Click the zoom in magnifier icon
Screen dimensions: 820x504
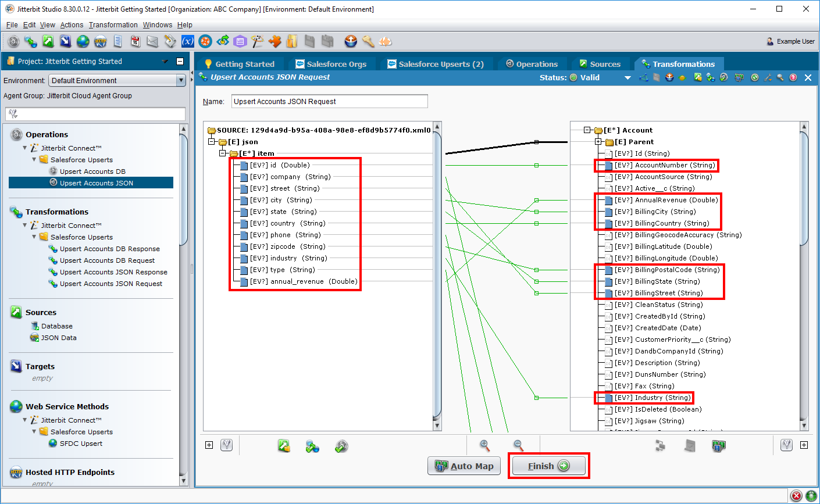[x=484, y=445]
